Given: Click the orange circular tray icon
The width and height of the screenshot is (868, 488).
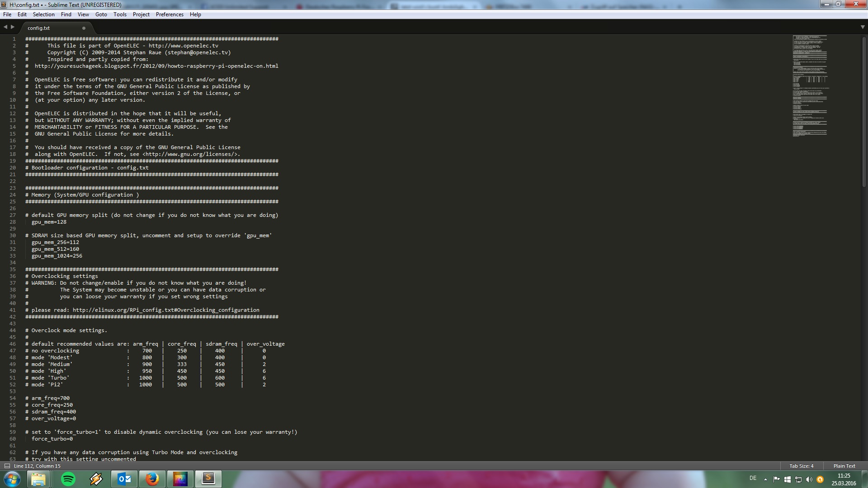Looking at the screenshot, I should tap(820, 479).
